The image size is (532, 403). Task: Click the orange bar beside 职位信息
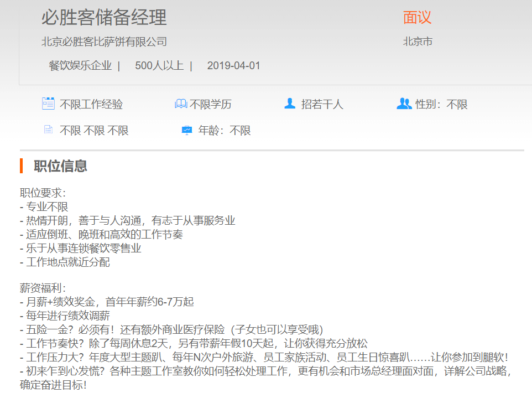pyautogui.click(x=21, y=166)
